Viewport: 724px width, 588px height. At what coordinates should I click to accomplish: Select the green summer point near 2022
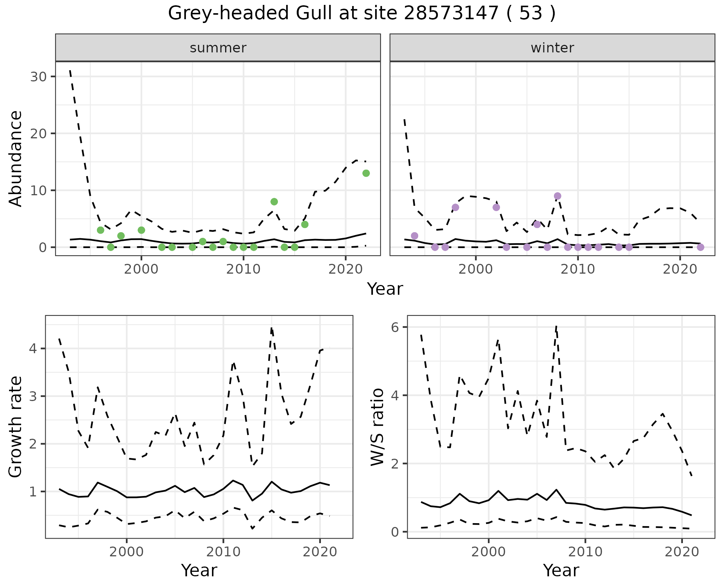366,173
